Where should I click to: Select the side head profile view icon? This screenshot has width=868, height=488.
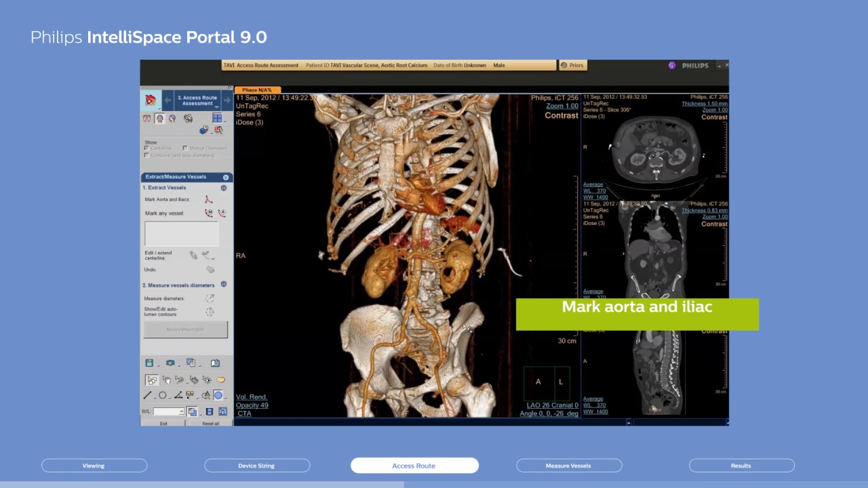coord(172,119)
